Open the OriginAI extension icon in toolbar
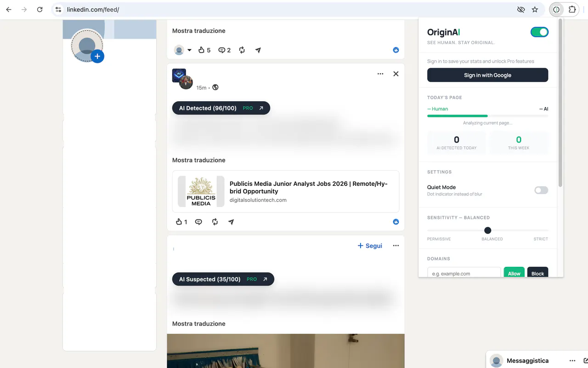The image size is (588, 368). coord(556,9)
